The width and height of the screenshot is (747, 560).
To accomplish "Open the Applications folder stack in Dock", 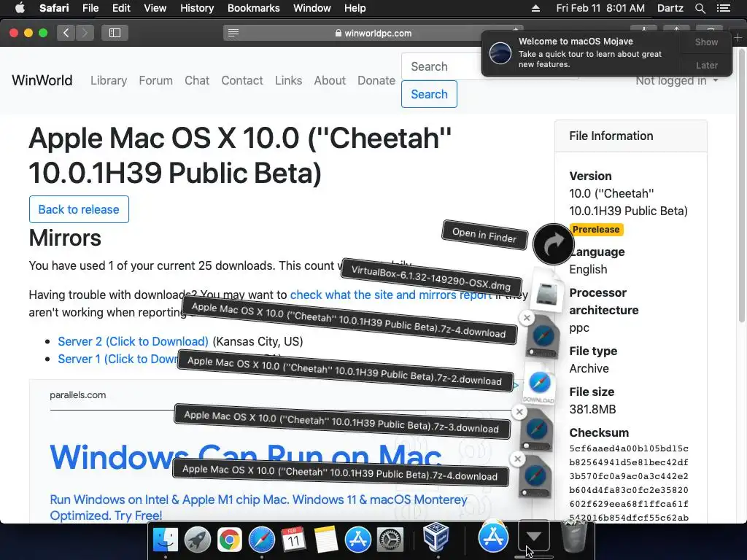I will tap(493, 537).
